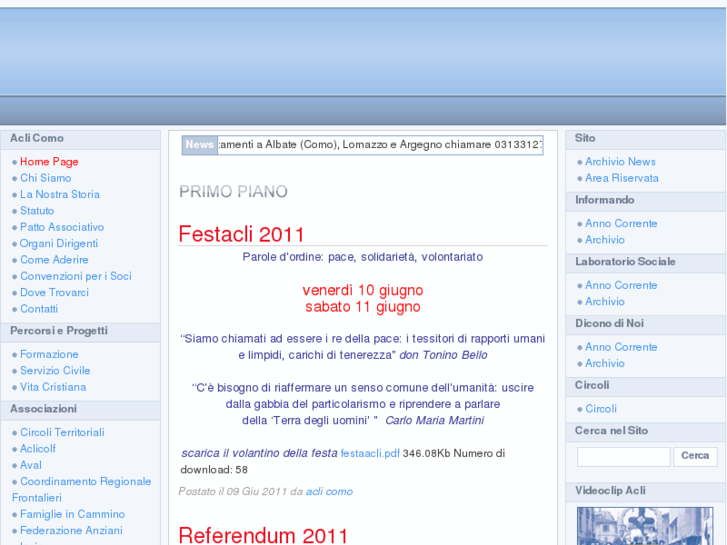Click 'scarica il volantino della festa' text

(259, 453)
